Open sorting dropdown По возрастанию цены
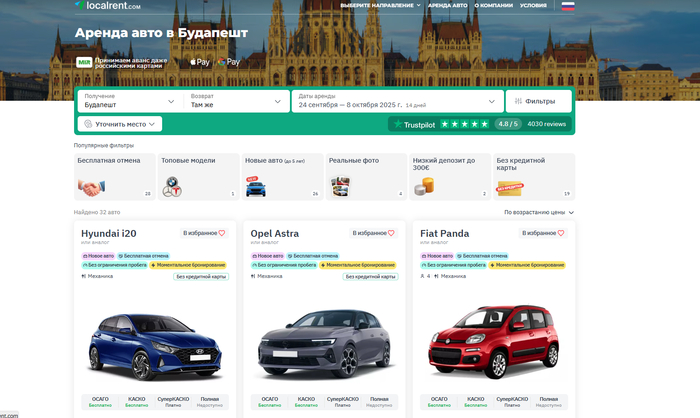The image size is (700, 418). (539, 212)
